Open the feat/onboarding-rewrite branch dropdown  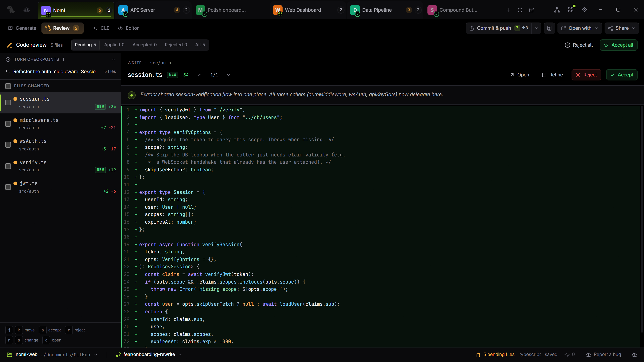pos(149,355)
